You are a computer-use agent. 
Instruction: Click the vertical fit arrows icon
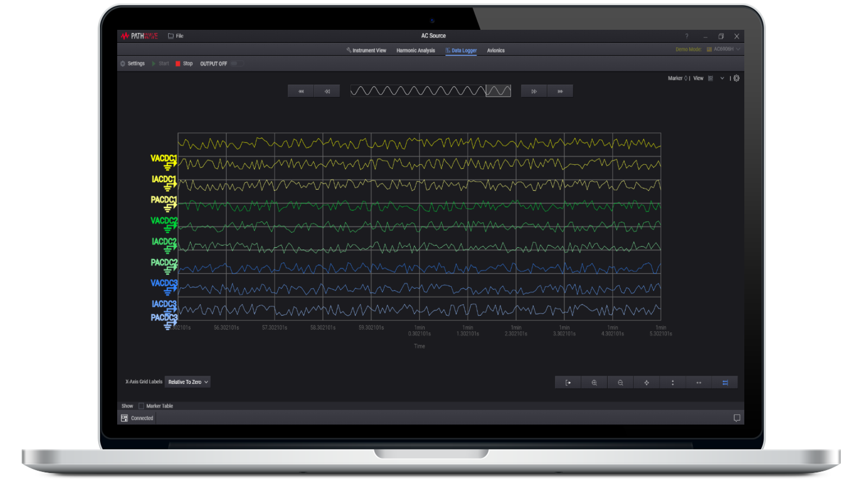[x=672, y=382]
